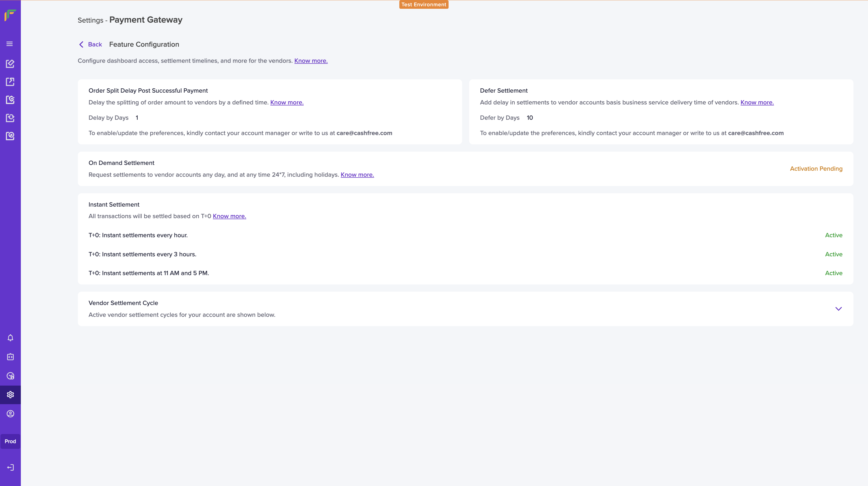
Task: Switch environment using the Prod button
Action: (11, 441)
